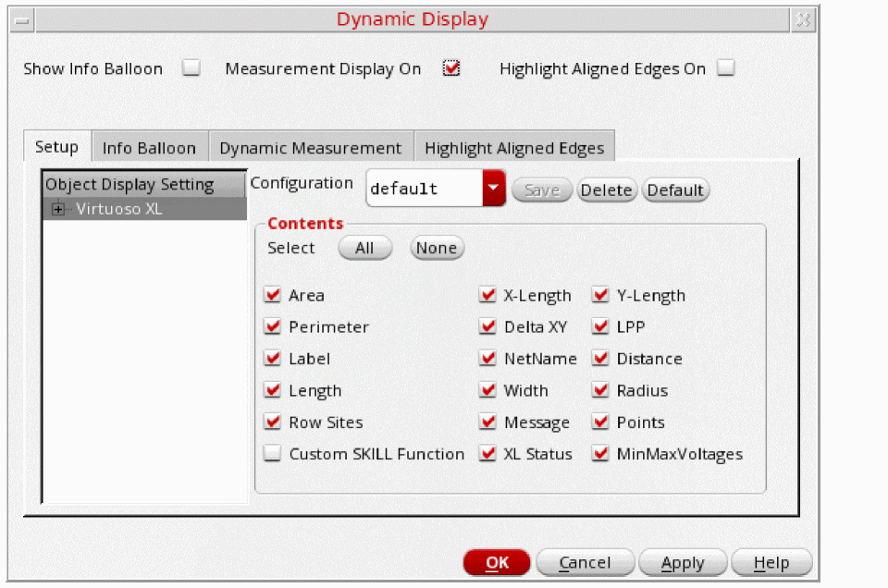Open the Configuration dropdown arrow
This screenshot has width=888, height=588.
point(494,189)
